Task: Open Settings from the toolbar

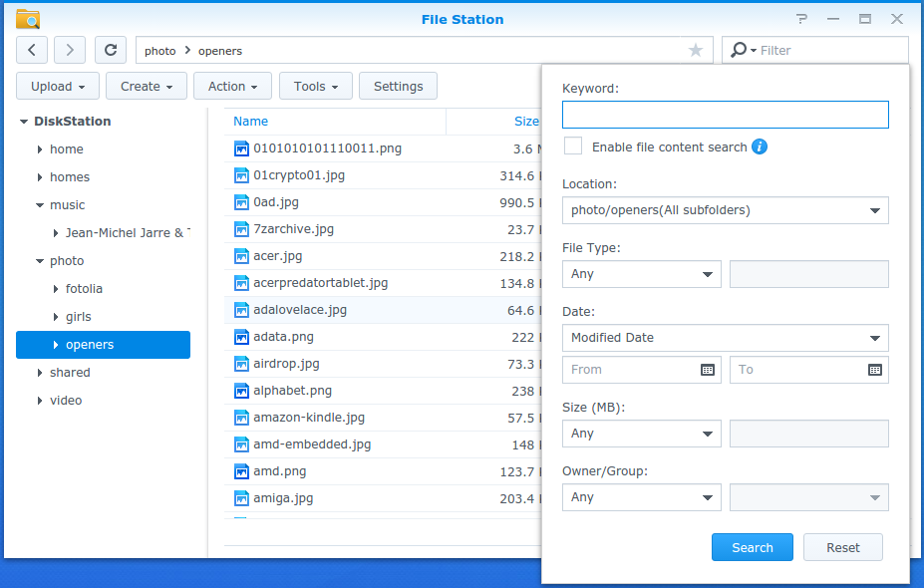Action: (399, 86)
